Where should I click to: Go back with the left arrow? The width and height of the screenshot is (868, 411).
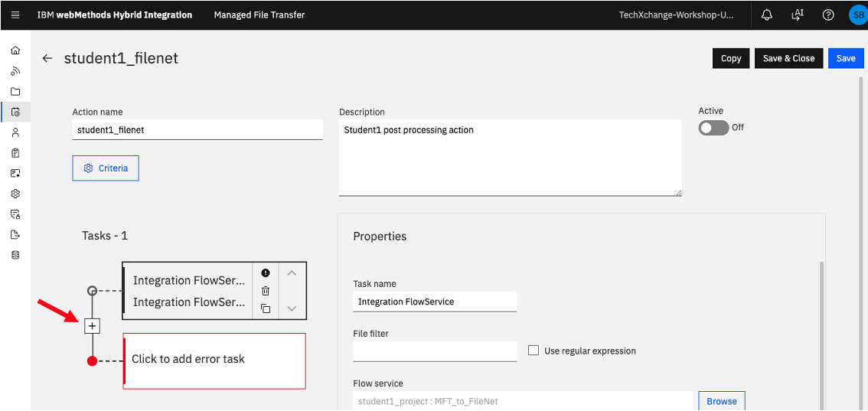(47, 58)
